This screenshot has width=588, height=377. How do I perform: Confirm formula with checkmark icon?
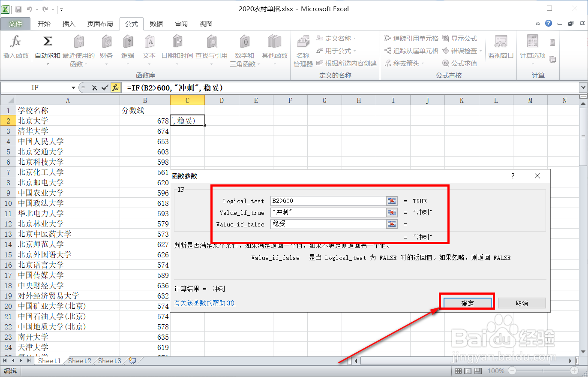pos(105,88)
